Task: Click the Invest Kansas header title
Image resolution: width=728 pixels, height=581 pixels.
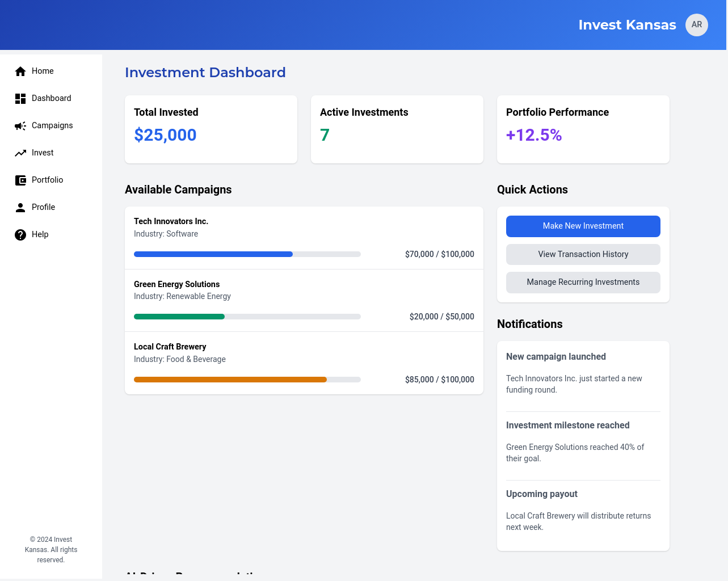Action: (627, 25)
